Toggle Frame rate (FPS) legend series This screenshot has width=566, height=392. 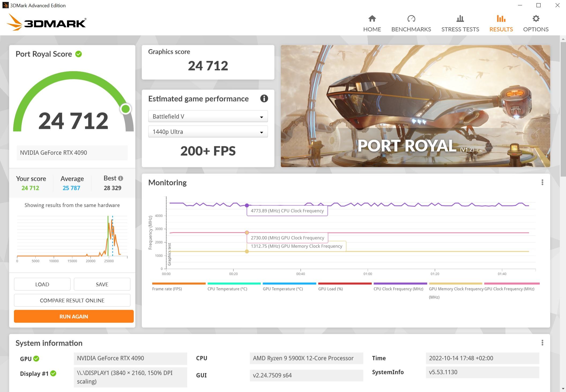178,287
